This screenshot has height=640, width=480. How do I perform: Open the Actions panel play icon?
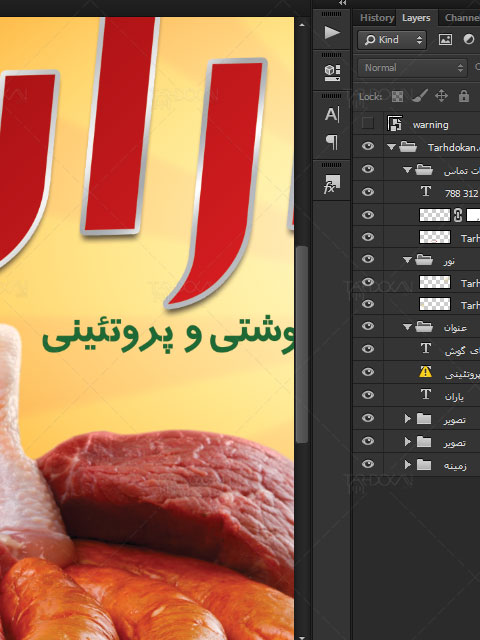pos(332,32)
